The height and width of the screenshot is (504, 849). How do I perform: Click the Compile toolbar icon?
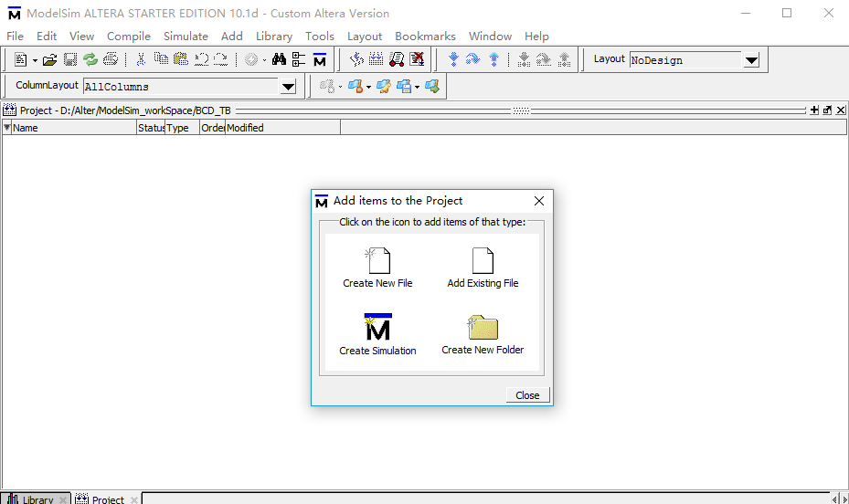click(x=356, y=59)
